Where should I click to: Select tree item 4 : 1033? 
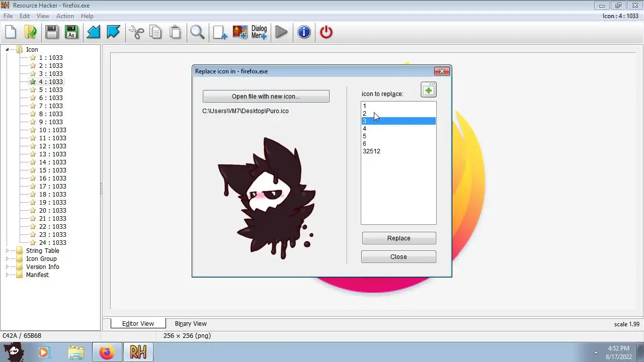point(51,81)
